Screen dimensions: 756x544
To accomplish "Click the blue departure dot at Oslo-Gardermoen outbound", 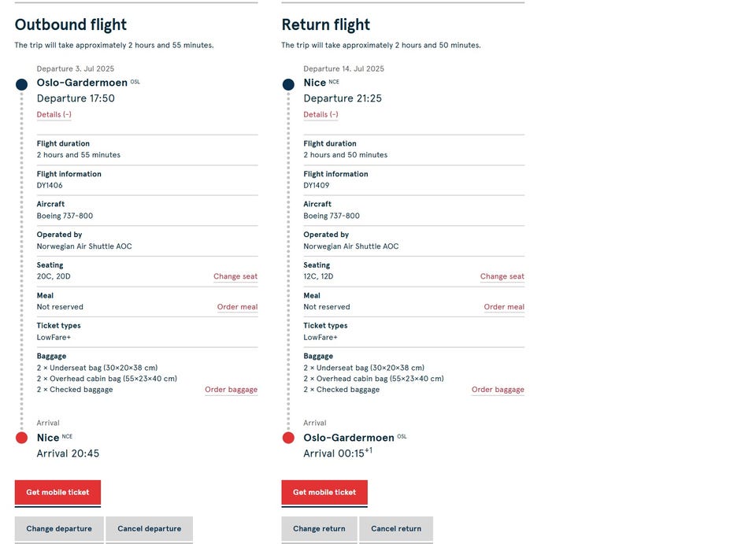I will coord(22,85).
